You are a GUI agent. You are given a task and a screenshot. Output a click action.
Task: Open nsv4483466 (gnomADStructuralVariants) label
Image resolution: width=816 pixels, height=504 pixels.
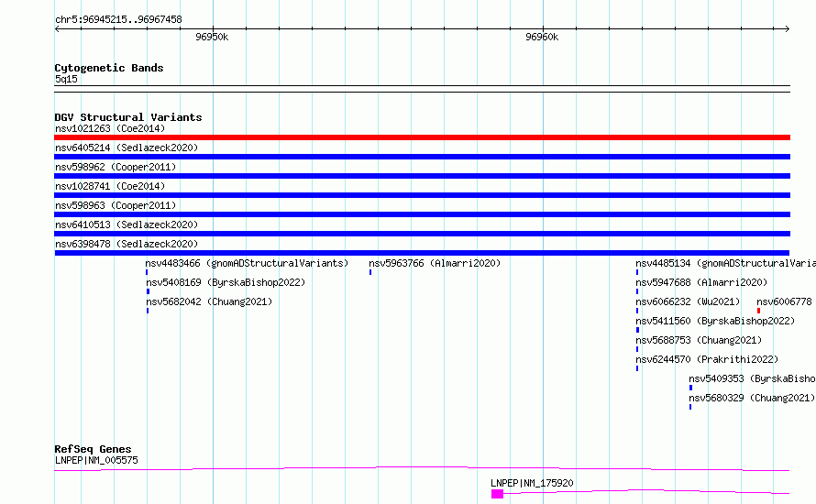(247, 263)
